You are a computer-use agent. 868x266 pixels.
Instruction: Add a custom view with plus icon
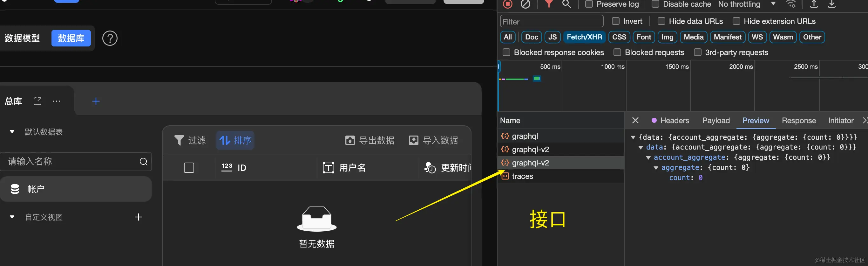click(138, 217)
